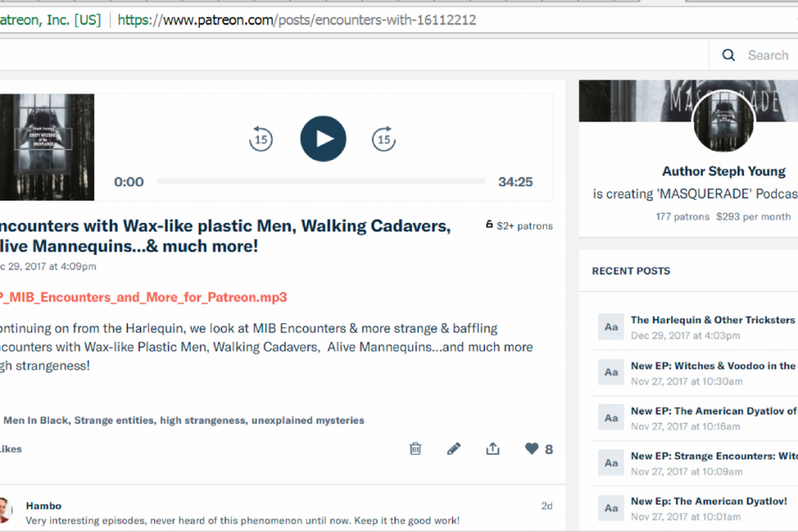Select the 'Strange entities' tag

(x=114, y=420)
